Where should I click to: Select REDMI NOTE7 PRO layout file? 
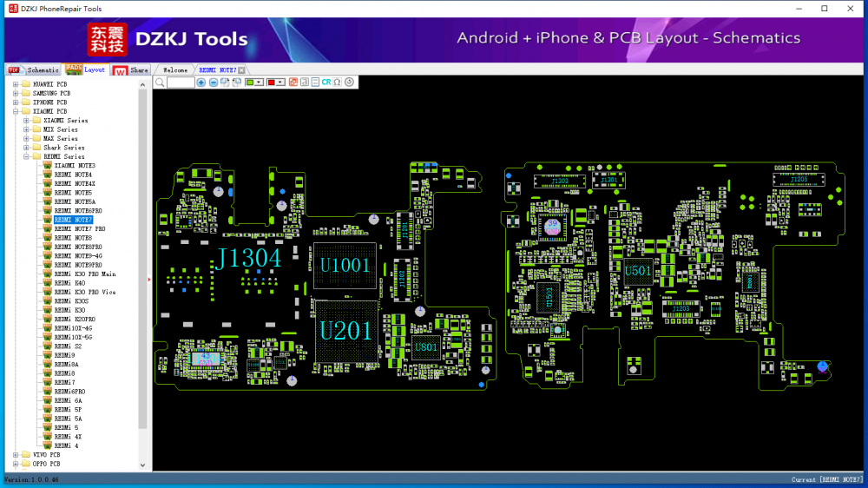[x=80, y=228]
